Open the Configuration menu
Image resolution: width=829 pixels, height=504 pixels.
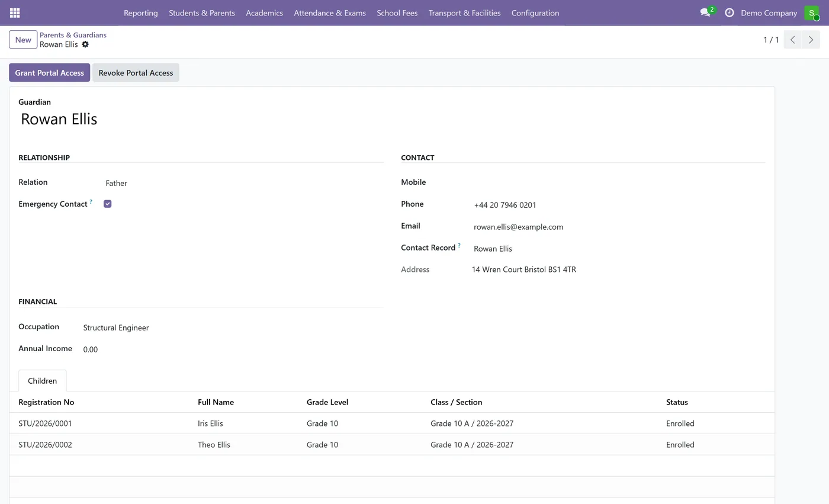click(x=535, y=12)
